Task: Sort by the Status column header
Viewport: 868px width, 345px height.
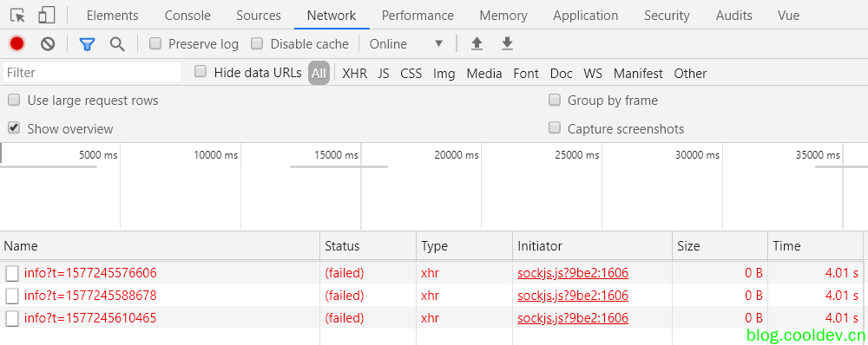Action: [x=368, y=246]
